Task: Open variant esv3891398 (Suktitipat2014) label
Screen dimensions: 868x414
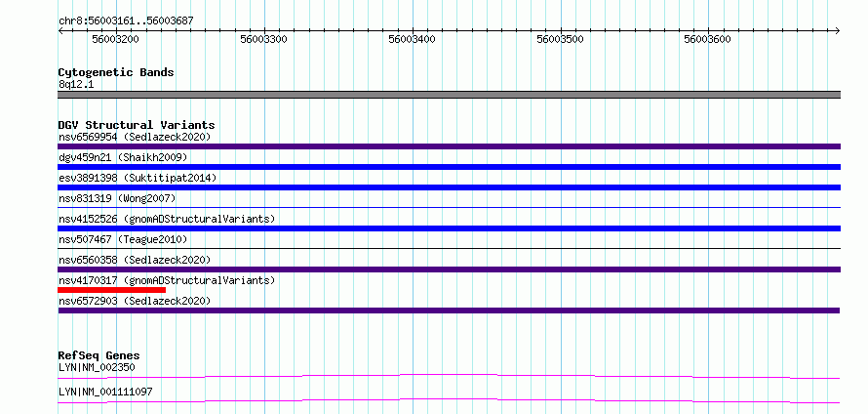Action: point(138,178)
